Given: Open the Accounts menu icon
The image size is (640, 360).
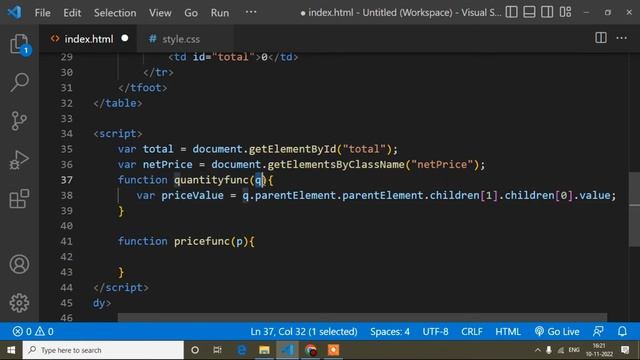Looking at the screenshot, I should (19, 264).
